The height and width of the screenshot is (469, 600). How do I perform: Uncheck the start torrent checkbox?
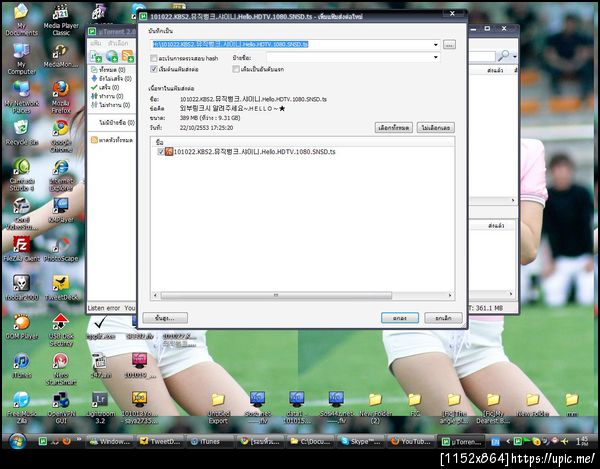(154, 69)
